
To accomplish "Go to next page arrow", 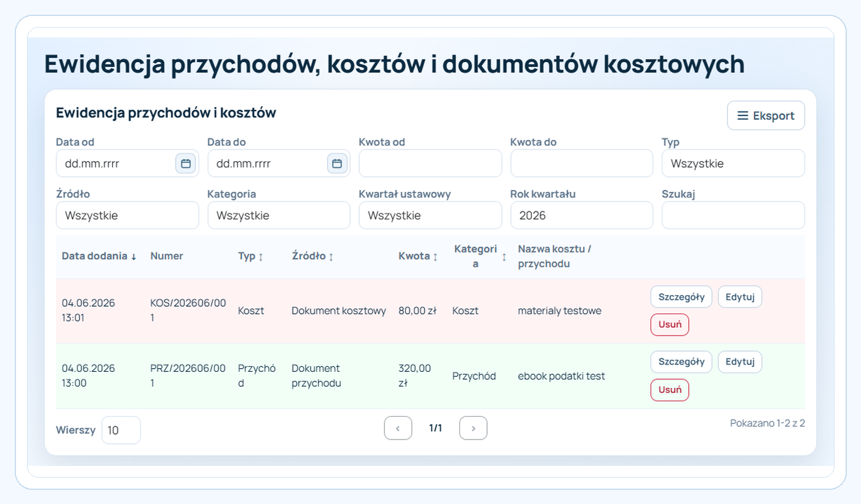I will tap(473, 428).
